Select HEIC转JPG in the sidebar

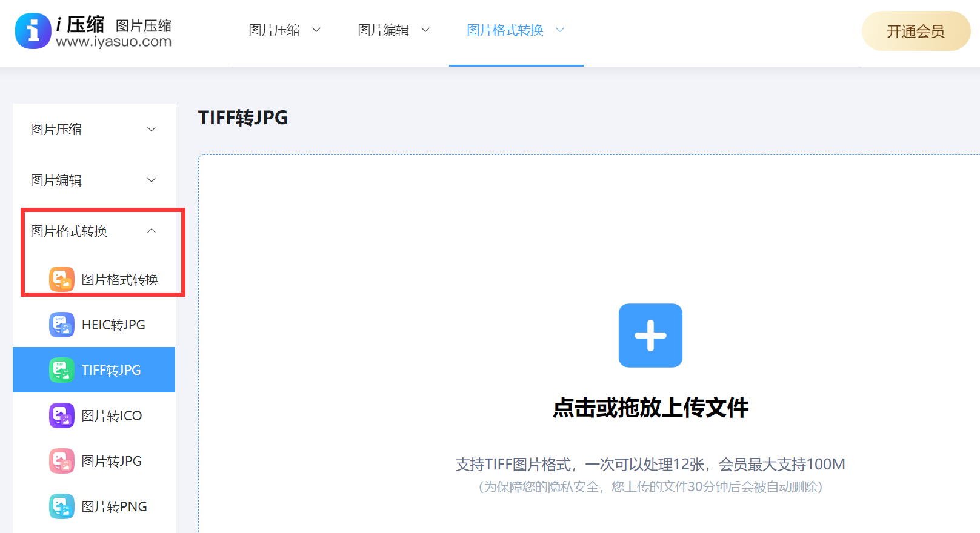(x=113, y=325)
